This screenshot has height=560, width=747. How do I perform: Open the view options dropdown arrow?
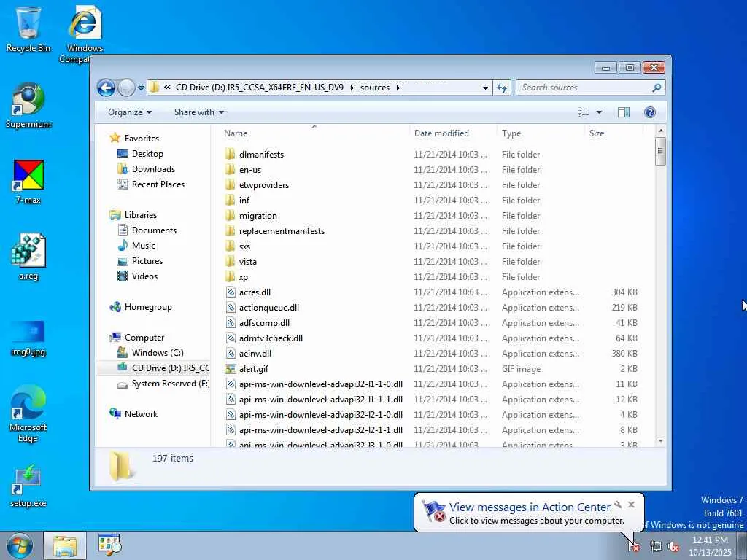(x=599, y=112)
